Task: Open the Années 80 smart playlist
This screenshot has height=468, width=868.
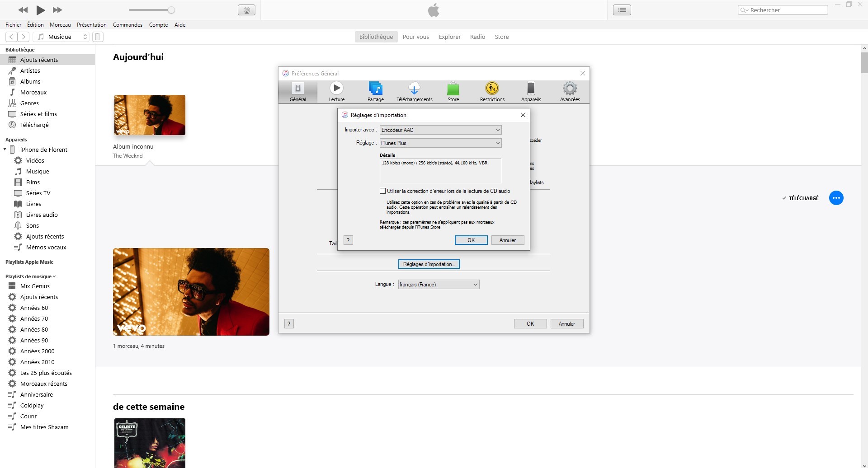Action: (47, 329)
